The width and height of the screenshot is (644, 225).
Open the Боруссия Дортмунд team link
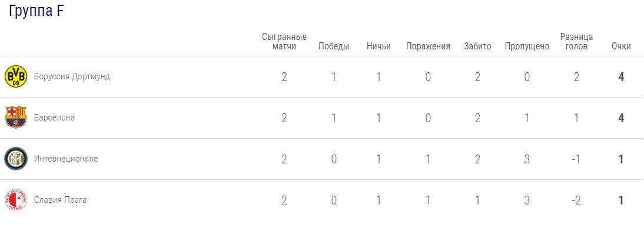pyautogui.click(x=72, y=76)
